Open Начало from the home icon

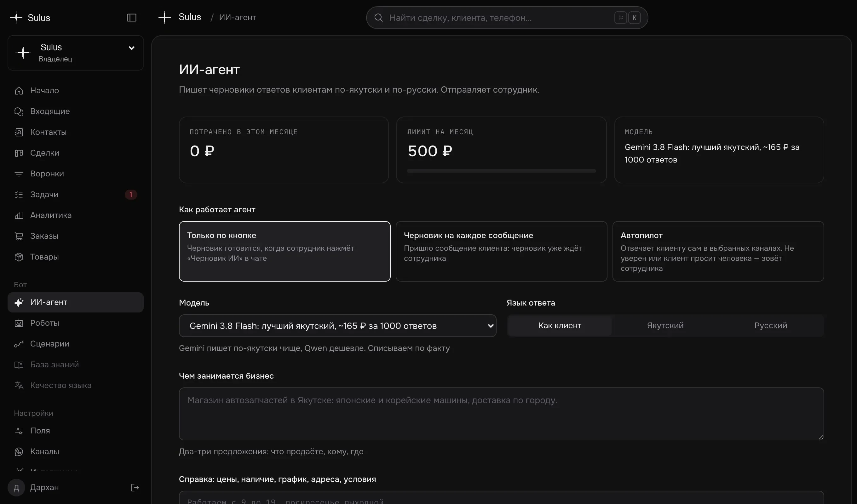coord(19,90)
